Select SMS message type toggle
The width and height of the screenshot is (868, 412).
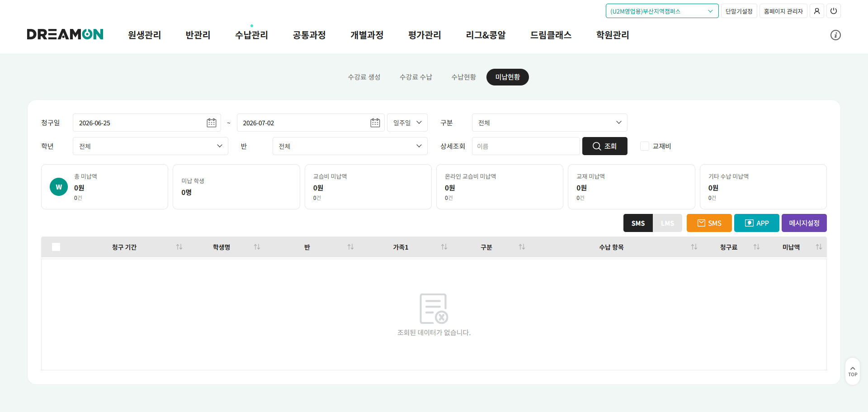[x=638, y=223]
